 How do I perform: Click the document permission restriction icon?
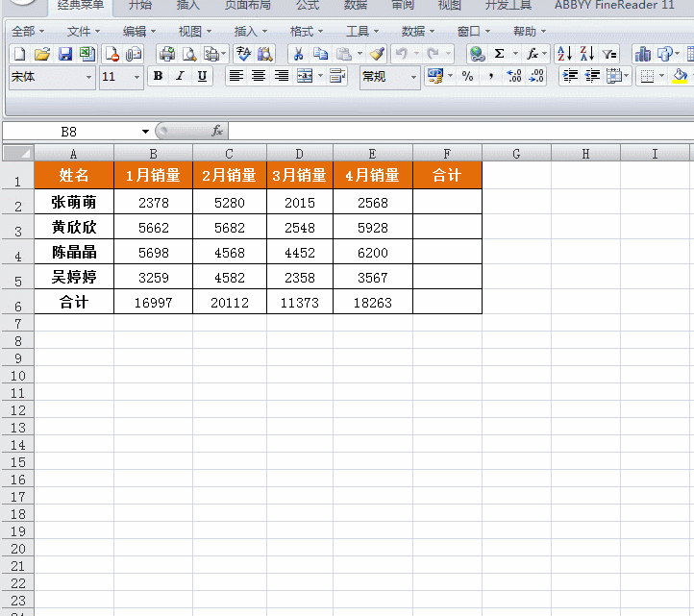click(x=112, y=54)
